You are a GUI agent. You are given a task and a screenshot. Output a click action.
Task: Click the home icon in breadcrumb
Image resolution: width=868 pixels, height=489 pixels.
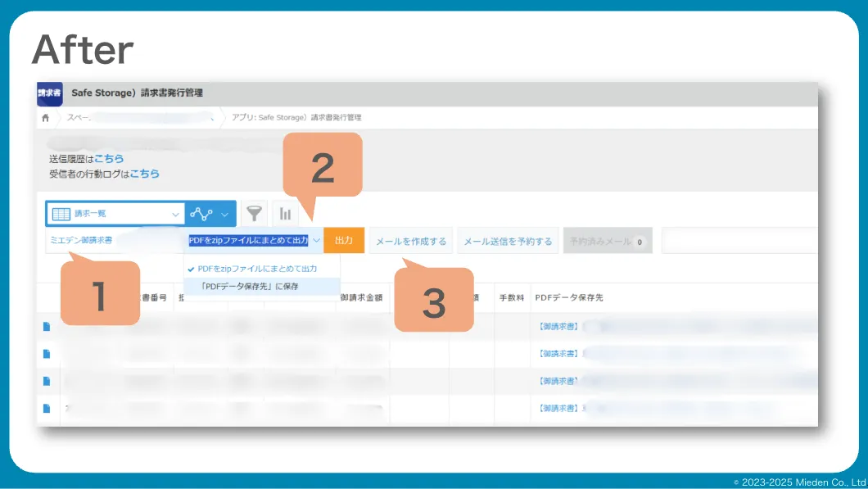click(x=45, y=118)
